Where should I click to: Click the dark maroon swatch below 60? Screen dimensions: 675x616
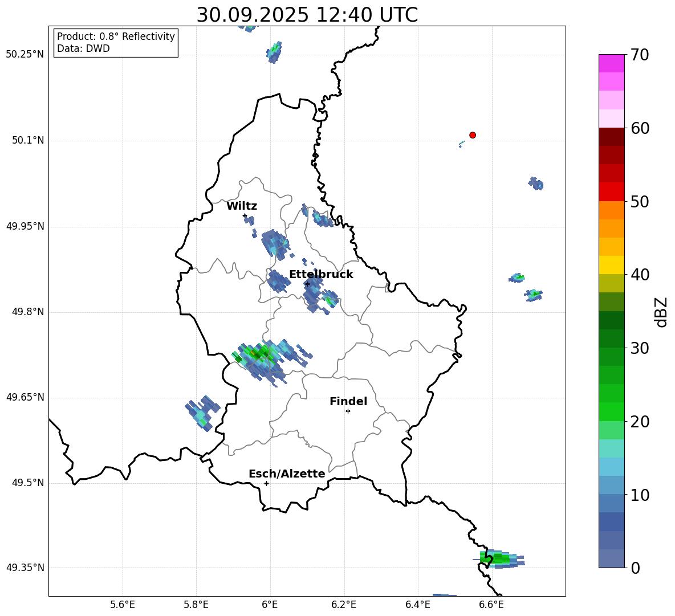tap(611, 137)
